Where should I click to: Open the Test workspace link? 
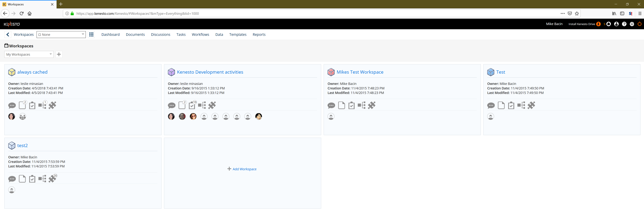(x=501, y=72)
